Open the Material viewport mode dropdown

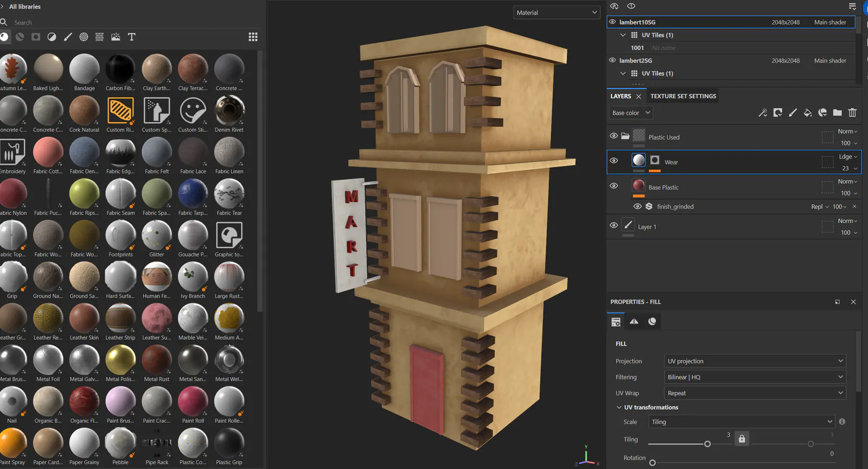point(557,12)
